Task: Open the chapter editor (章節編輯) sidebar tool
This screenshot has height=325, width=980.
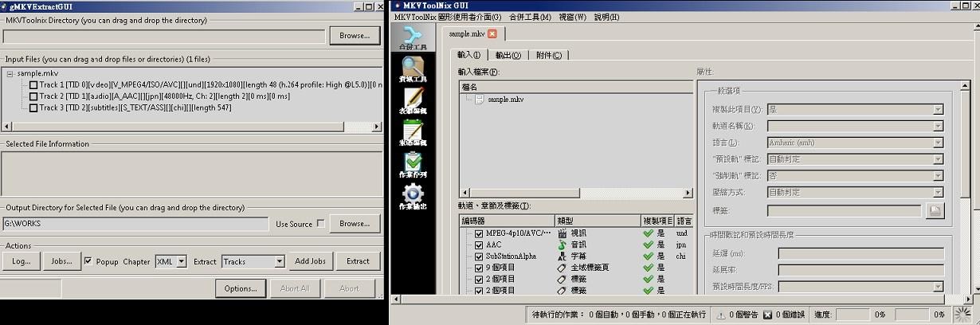Action: [413, 133]
